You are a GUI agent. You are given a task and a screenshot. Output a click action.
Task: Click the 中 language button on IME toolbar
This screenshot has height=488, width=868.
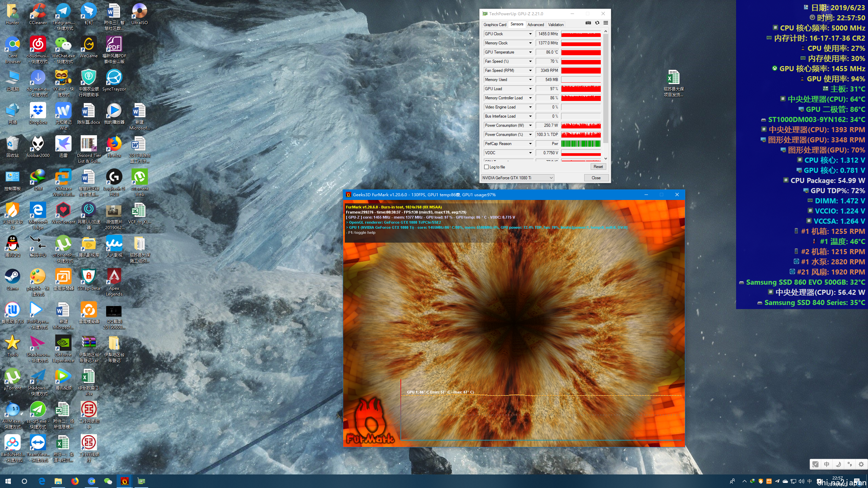pyautogui.click(x=827, y=464)
